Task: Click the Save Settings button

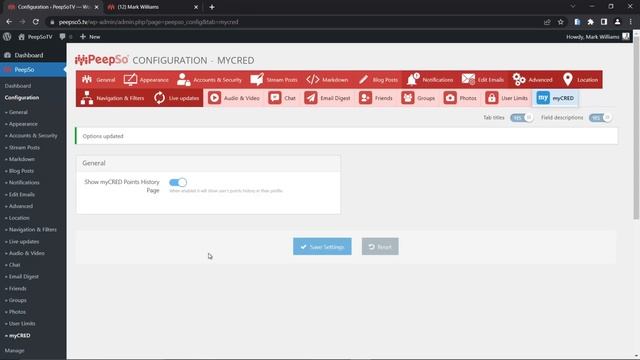Action: [322, 247]
